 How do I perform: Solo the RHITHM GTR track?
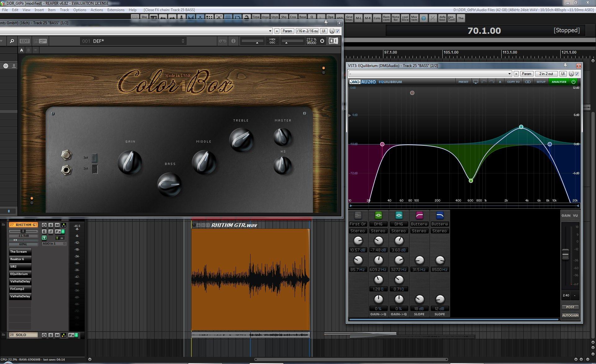51,225
